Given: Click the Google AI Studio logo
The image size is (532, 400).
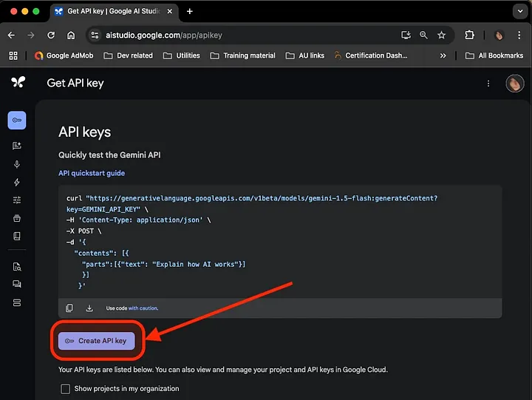Looking at the screenshot, I should click(18, 82).
